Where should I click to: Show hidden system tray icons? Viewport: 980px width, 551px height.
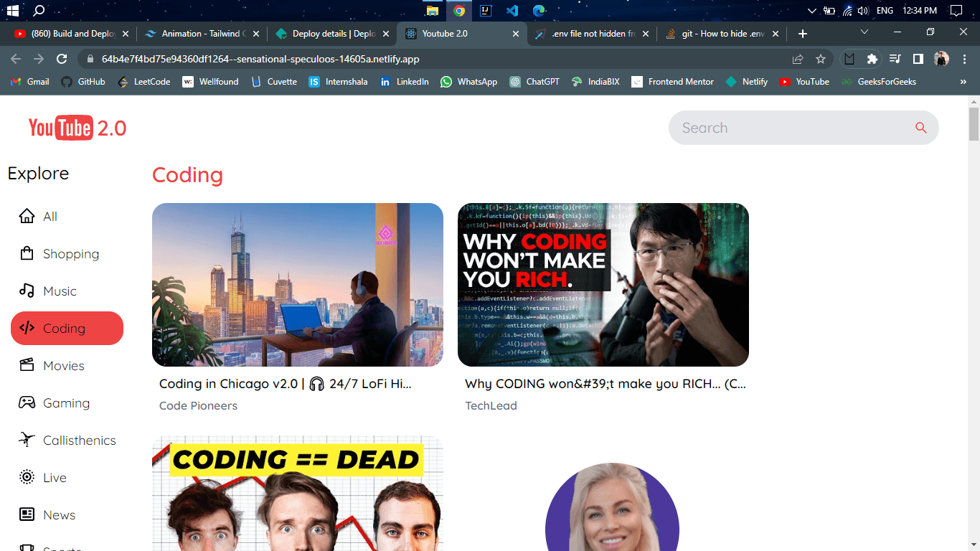coord(812,11)
